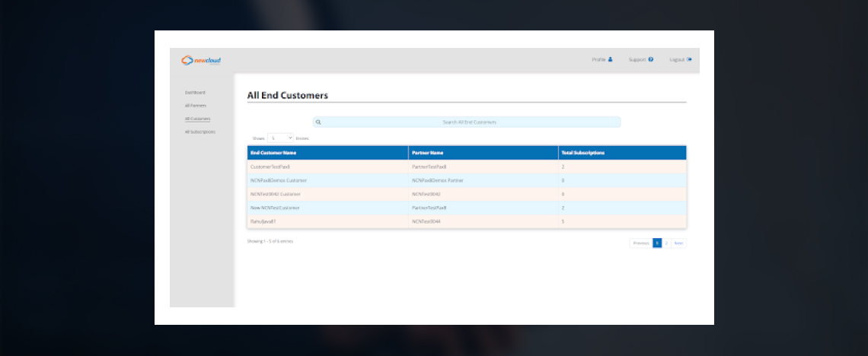Click the NCNTest0044 partner cell
868x356 pixels.
point(483,221)
